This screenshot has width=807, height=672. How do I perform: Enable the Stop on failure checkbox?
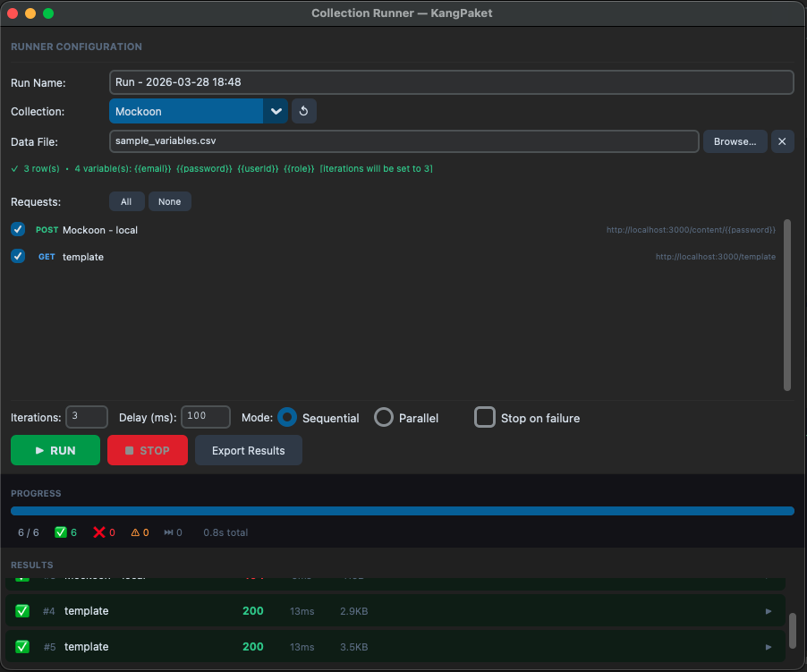(485, 418)
